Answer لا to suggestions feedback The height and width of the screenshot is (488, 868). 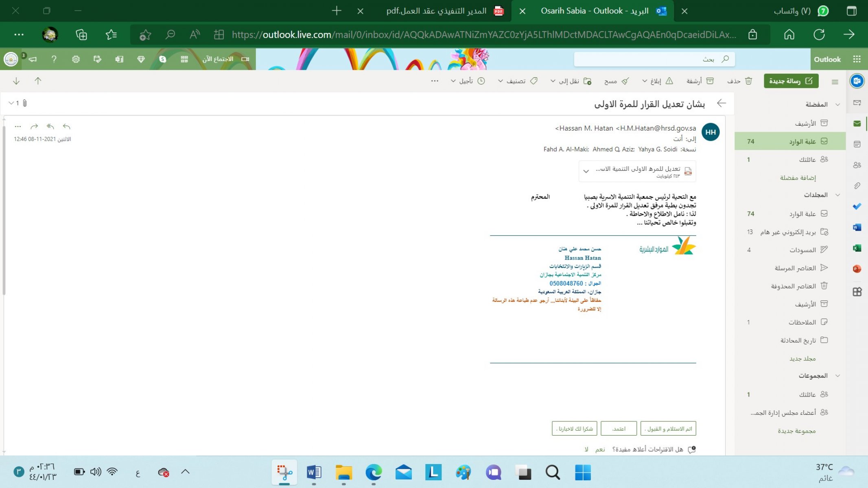pos(586,449)
